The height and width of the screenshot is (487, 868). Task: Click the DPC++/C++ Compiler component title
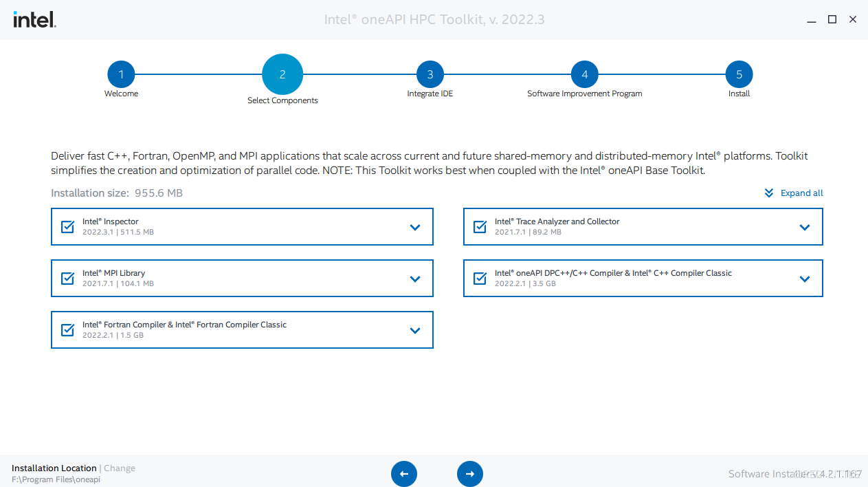point(613,273)
